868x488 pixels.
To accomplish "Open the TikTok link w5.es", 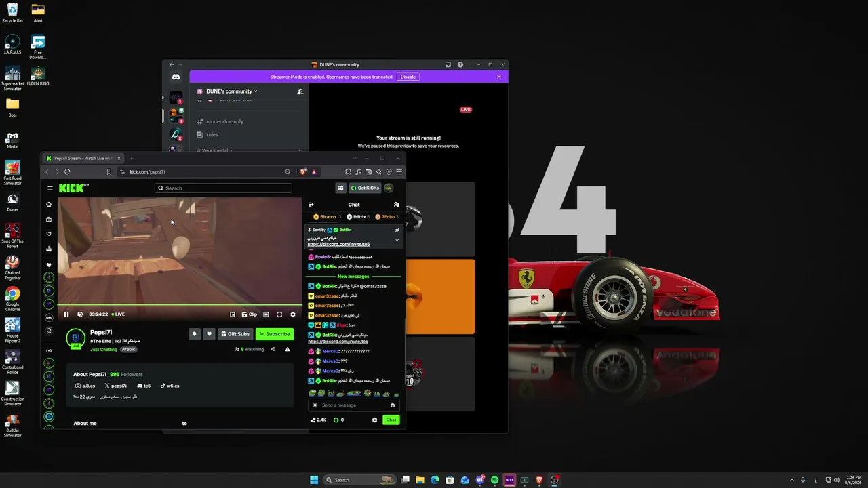I will pyautogui.click(x=170, y=386).
